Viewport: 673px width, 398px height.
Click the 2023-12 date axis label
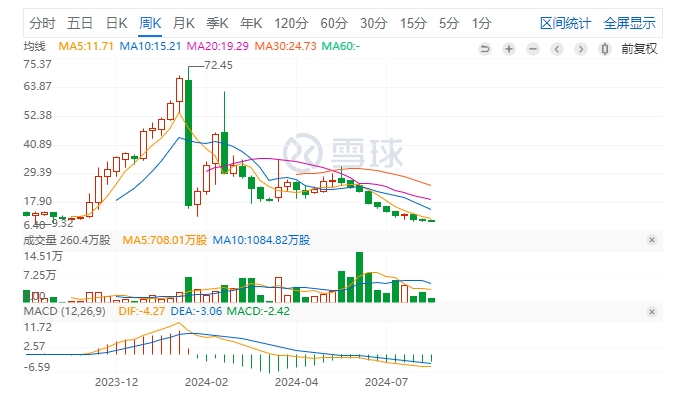click(116, 382)
